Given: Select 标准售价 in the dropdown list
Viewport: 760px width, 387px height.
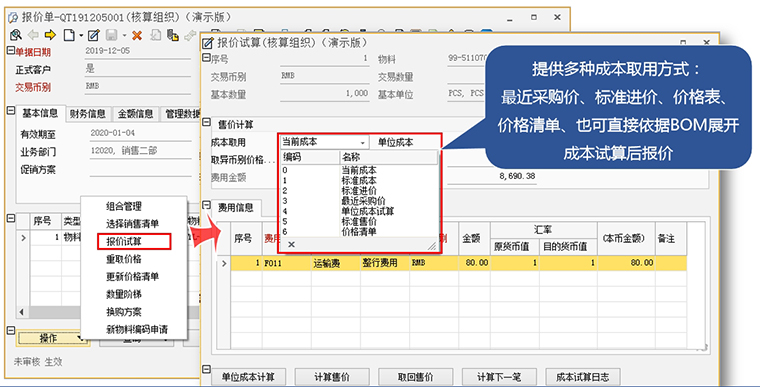Looking at the screenshot, I should click(x=359, y=221).
